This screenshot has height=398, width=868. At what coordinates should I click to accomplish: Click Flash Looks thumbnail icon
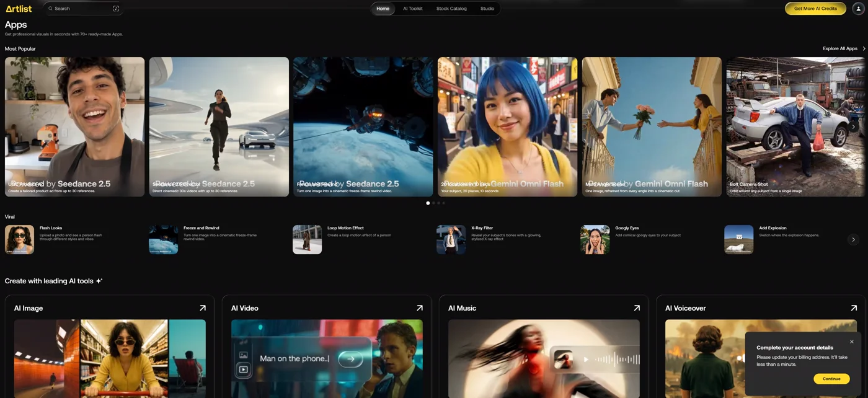(19, 239)
